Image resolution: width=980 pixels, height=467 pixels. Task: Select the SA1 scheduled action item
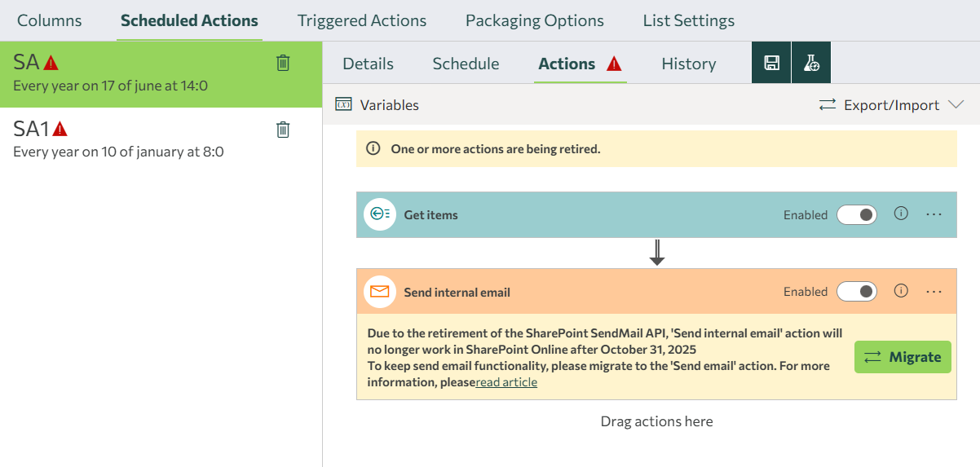click(161, 139)
